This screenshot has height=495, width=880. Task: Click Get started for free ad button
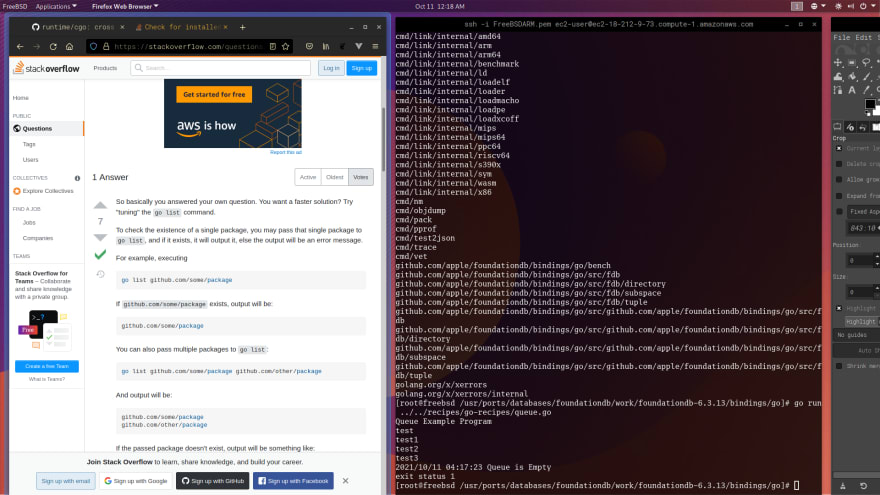click(x=214, y=94)
